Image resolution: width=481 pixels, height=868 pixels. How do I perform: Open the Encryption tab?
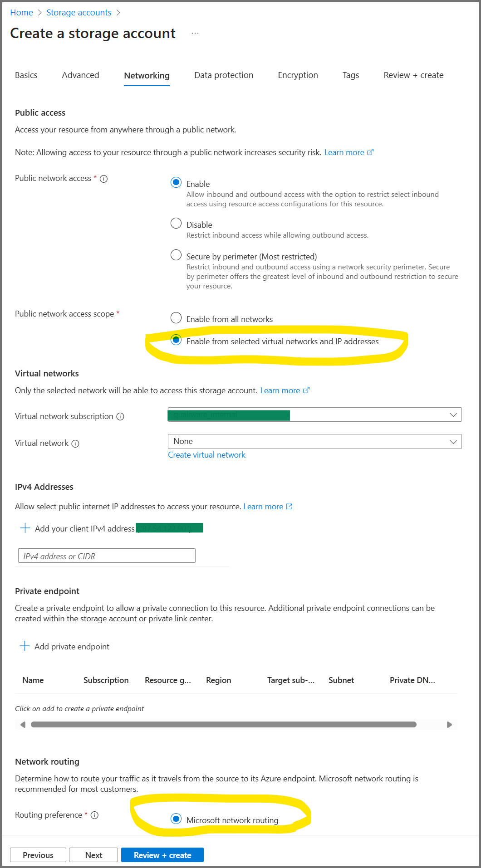tap(298, 75)
